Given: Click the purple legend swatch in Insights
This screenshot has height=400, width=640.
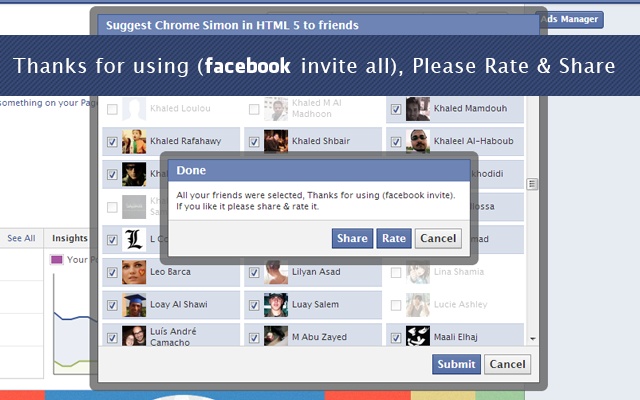Looking at the screenshot, I should pos(56,260).
